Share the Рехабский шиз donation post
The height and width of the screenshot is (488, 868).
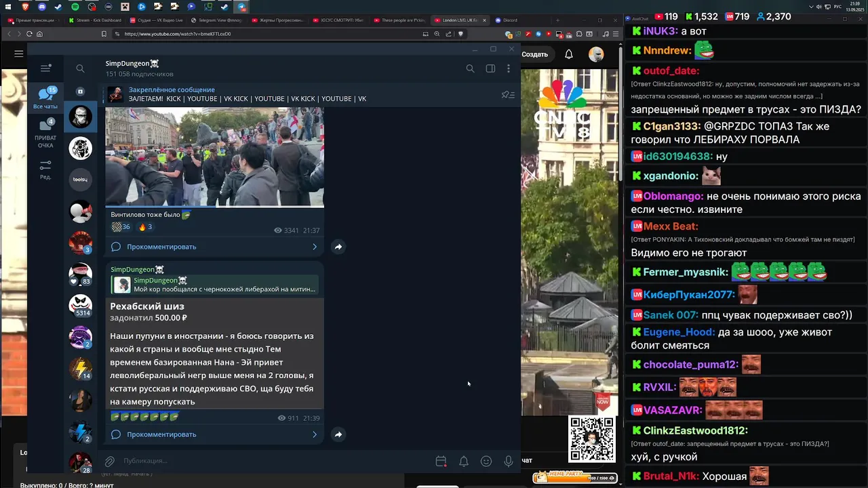338,434
